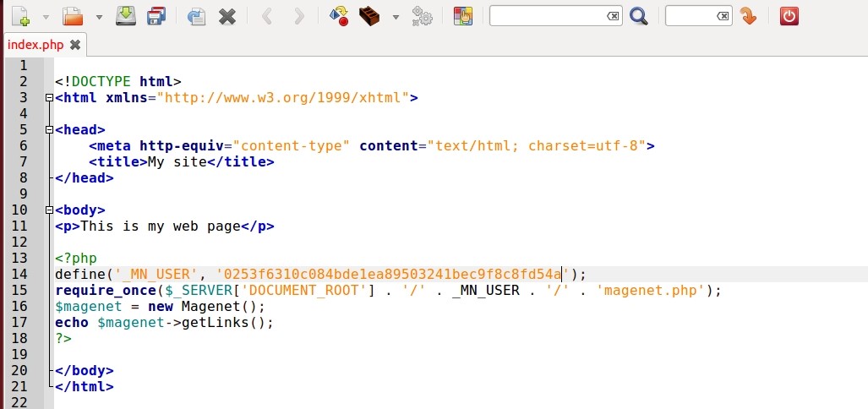
Task: Expand the recent files dropdown arrow
Action: tap(99, 17)
